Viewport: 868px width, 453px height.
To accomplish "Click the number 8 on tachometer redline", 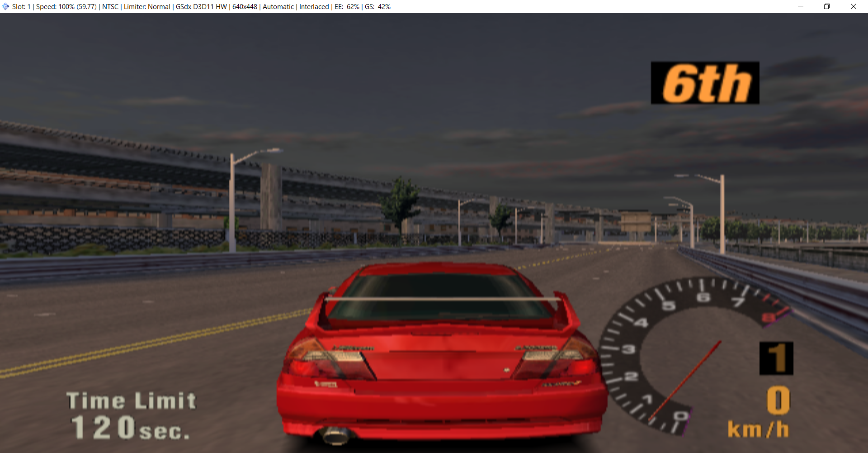I will 768,318.
